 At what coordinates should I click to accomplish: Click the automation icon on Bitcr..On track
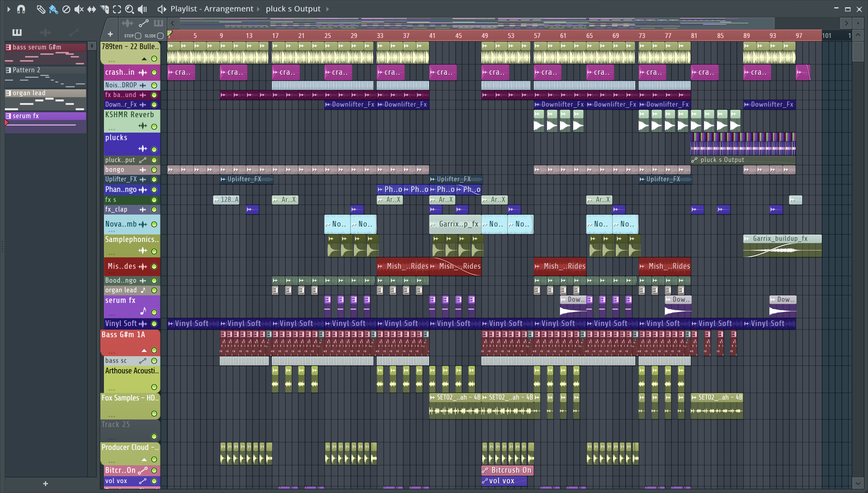143,470
